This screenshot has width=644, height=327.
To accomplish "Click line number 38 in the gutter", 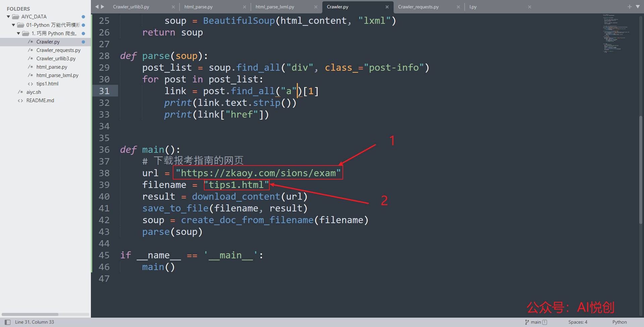I will pos(104,173).
